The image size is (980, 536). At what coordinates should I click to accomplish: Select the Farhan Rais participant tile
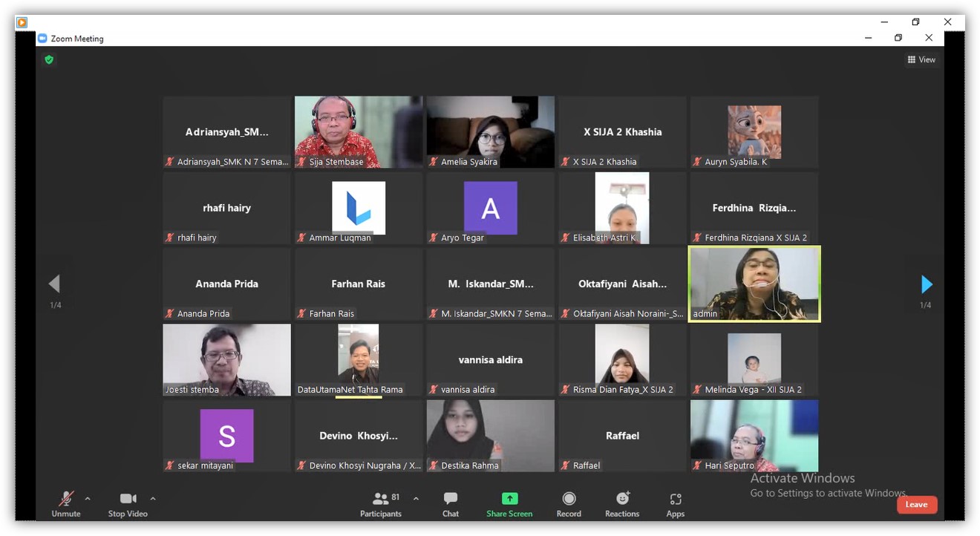(359, 284)
